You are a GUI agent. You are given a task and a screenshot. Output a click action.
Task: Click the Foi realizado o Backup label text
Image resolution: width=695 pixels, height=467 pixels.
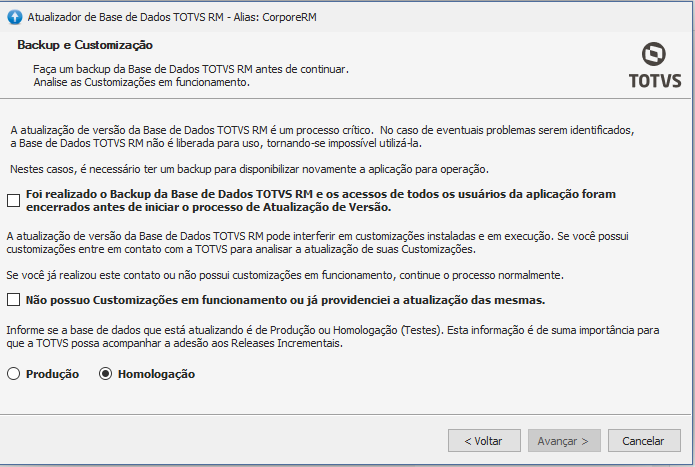pyautogui.click(x=321, y=200)
